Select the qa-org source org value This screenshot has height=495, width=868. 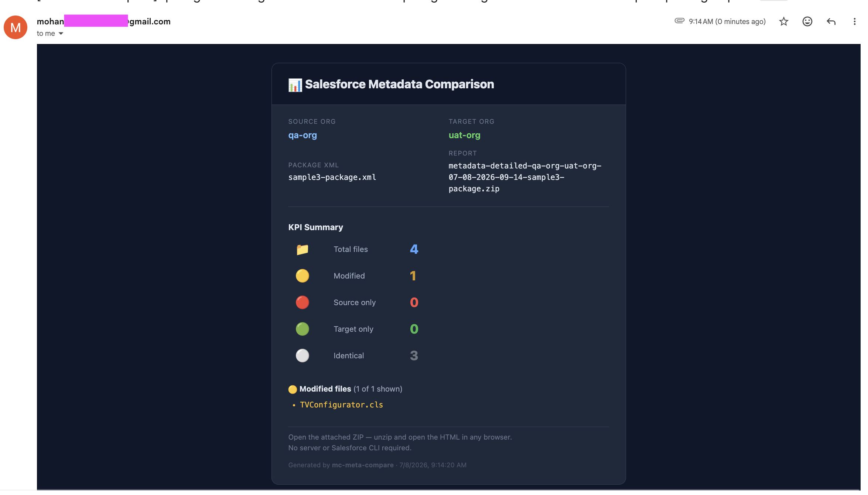(303, 135)
